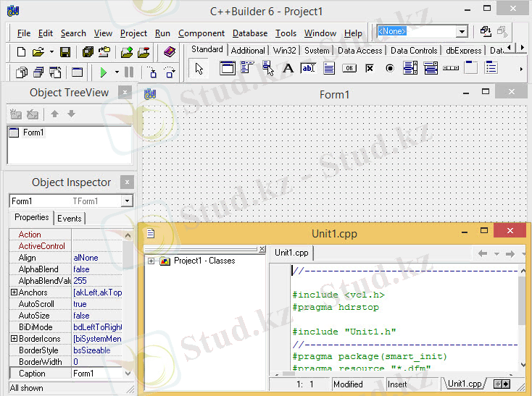The image size is (532, 396).
Task: Select Form1 in Object TreeView
Action: coord(33,132)
